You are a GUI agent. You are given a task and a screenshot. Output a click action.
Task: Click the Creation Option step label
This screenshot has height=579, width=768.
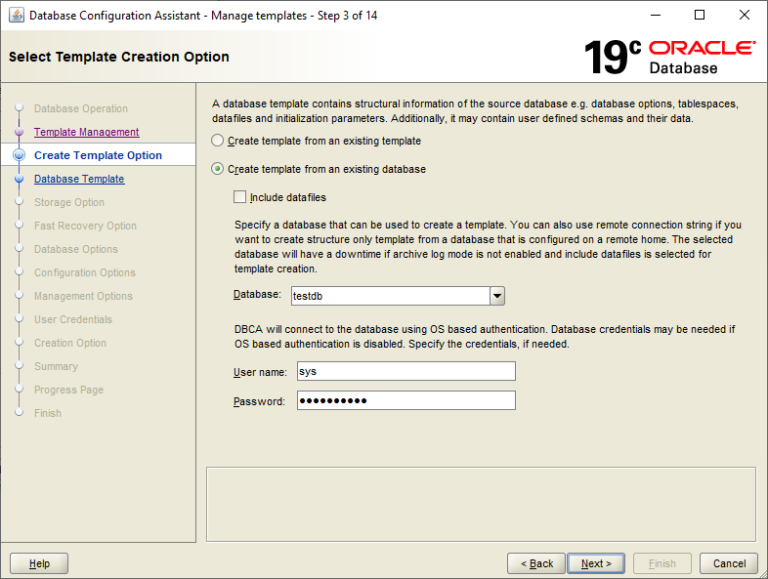(x=70, y=343)
